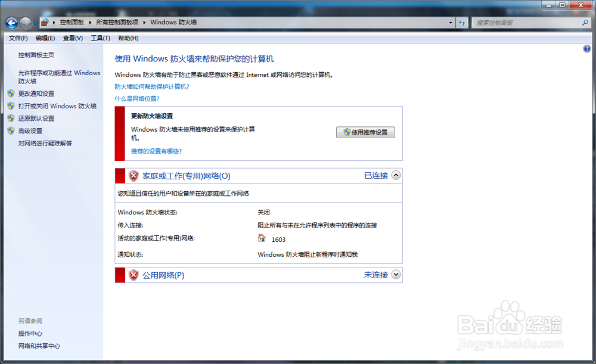596x364 pixels.
Task: Select Windows 防火墙 breadcrumb
Action: point(173,23)
